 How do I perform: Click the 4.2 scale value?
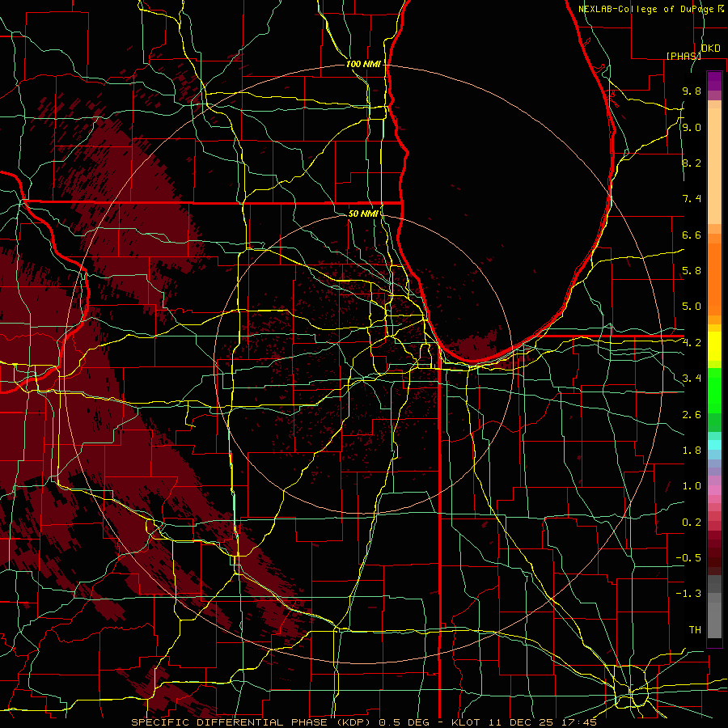pos(692,343)
